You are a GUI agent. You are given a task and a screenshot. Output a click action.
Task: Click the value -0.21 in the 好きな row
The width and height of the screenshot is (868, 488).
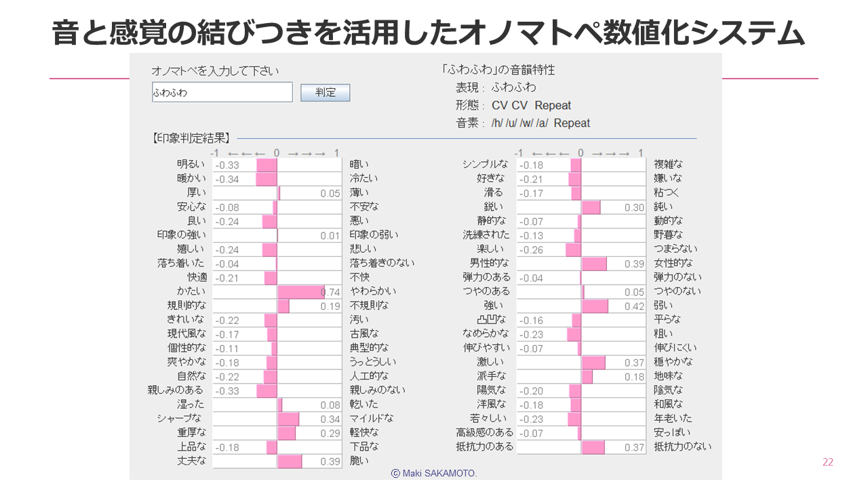[532, 180]
